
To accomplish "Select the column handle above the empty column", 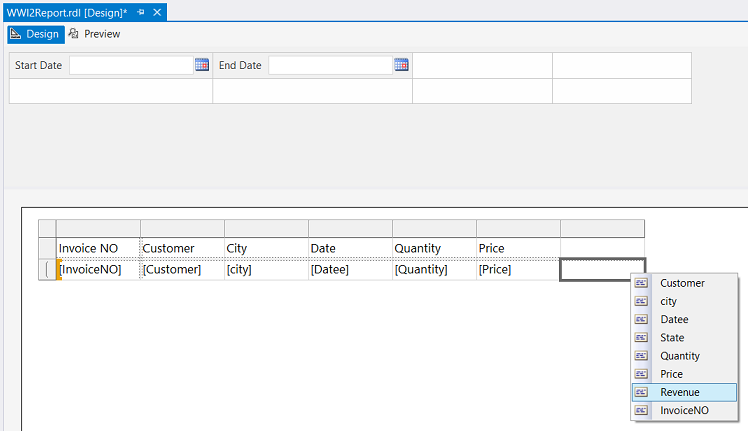I will [x=603, y=228].
